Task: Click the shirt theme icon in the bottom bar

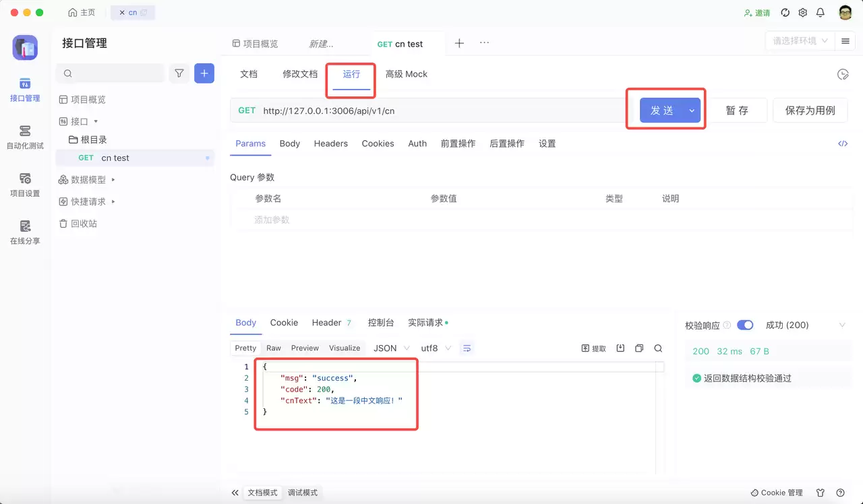Action: 821,493
